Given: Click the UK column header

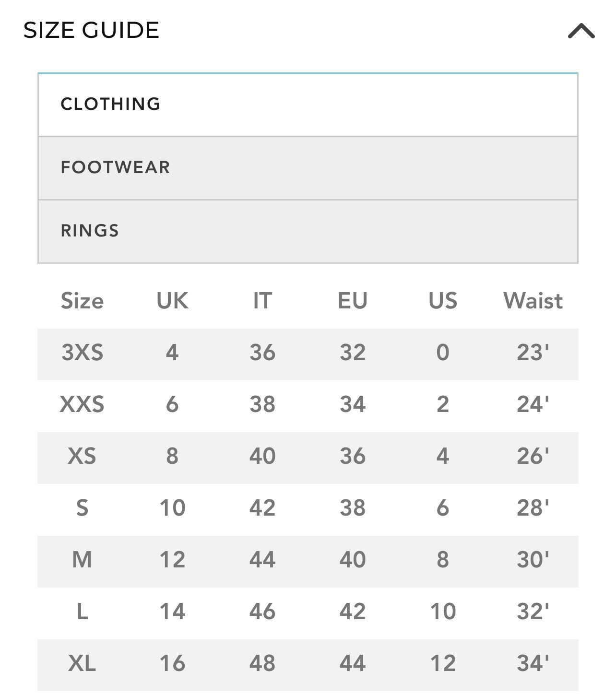Looking at the screenshot, I should click(172, 301).
